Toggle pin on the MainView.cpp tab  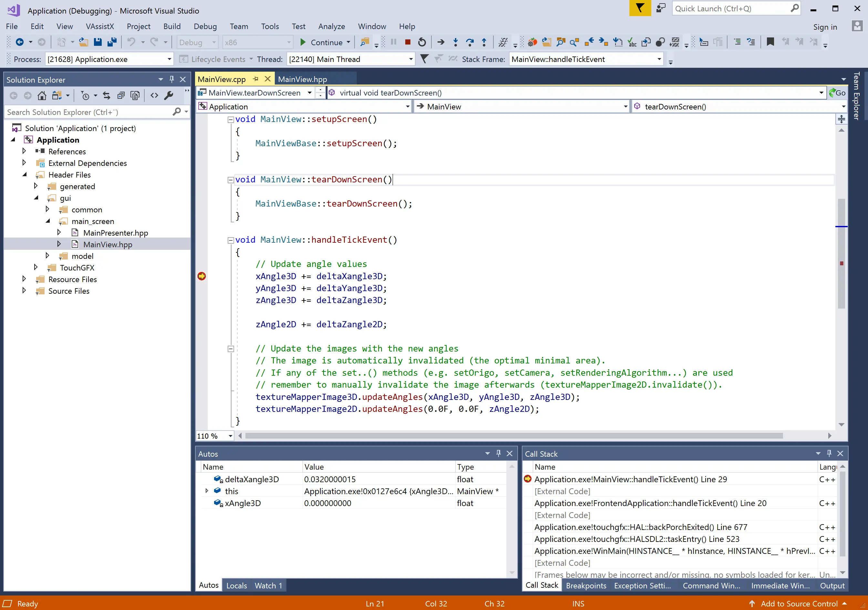[x=255, y=79]
